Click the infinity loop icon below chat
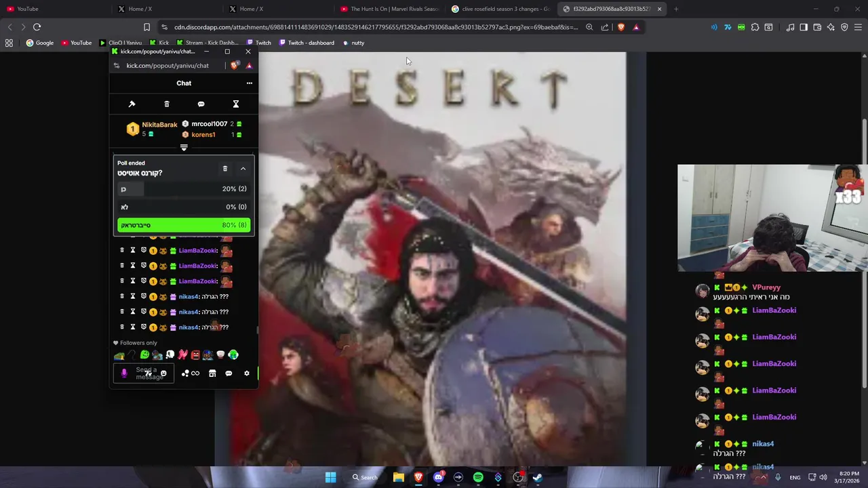This screenshot has width=868, height=488. (x=195, y=373)
